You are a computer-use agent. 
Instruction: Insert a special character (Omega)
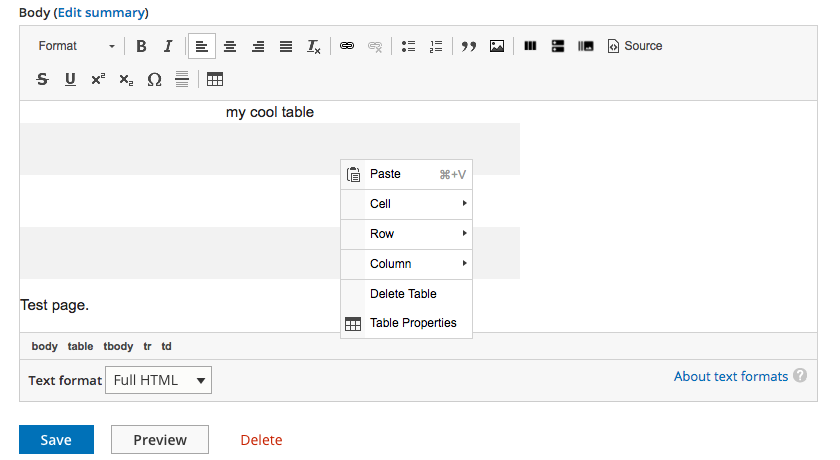click(x=154, y=79)
